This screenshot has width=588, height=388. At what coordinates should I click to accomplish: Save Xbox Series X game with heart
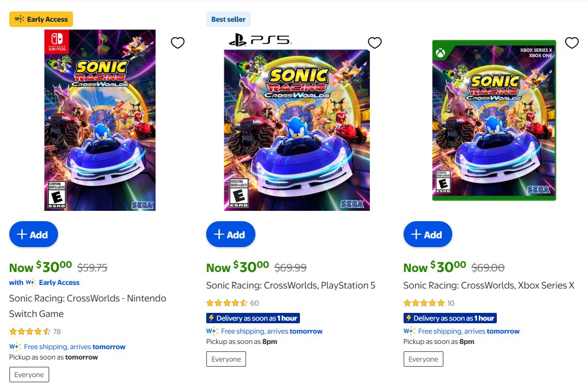click(x=571, y=43)
